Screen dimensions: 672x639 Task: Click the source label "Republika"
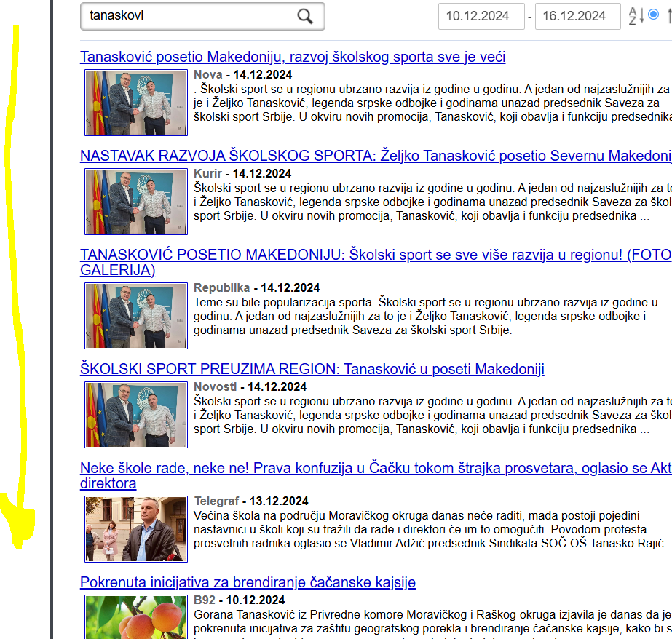tap(221, 287)
